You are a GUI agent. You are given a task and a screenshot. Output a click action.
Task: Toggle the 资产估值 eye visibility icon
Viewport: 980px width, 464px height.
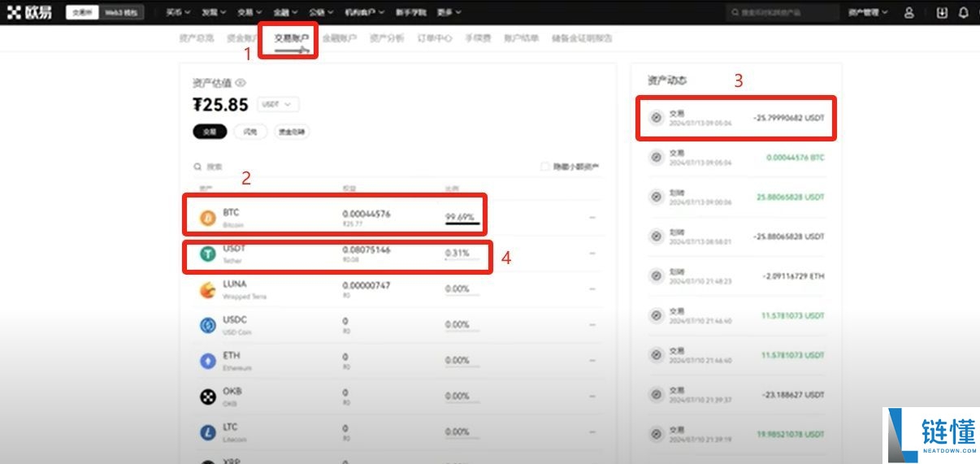[x=241, y=83]
